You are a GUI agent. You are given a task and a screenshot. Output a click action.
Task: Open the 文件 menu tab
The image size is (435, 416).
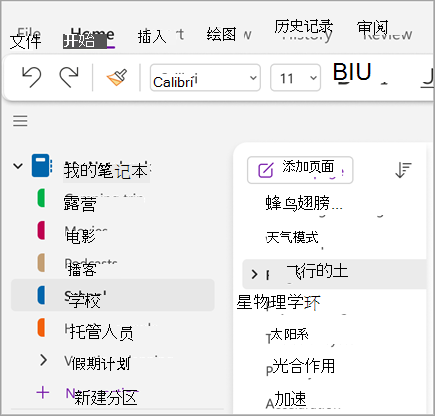point(25,41)
